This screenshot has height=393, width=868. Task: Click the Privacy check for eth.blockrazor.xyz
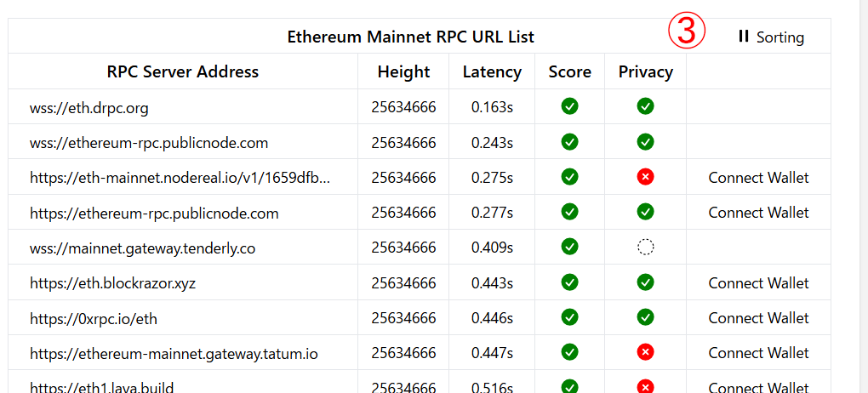pos(645,282)
